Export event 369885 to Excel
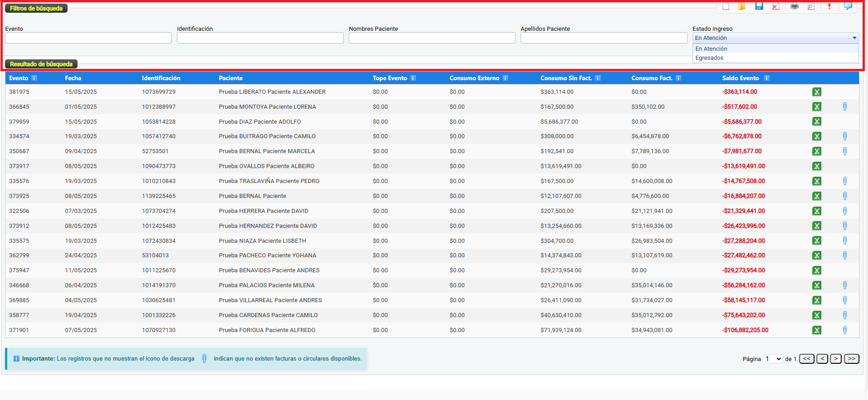Image resolution: width=868 pixels, height=400 pixels. [817, 300]
